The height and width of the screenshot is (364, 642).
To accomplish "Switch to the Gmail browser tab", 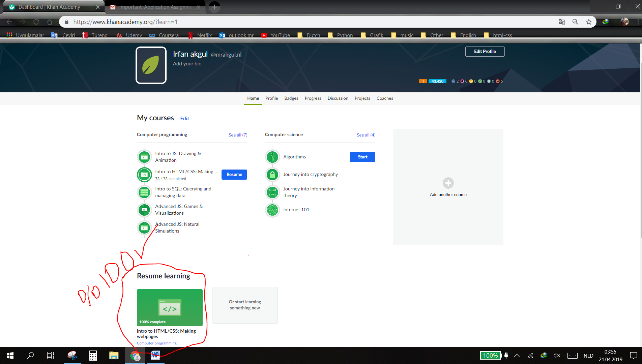I will pyautogui.click(x=155, y=7).
